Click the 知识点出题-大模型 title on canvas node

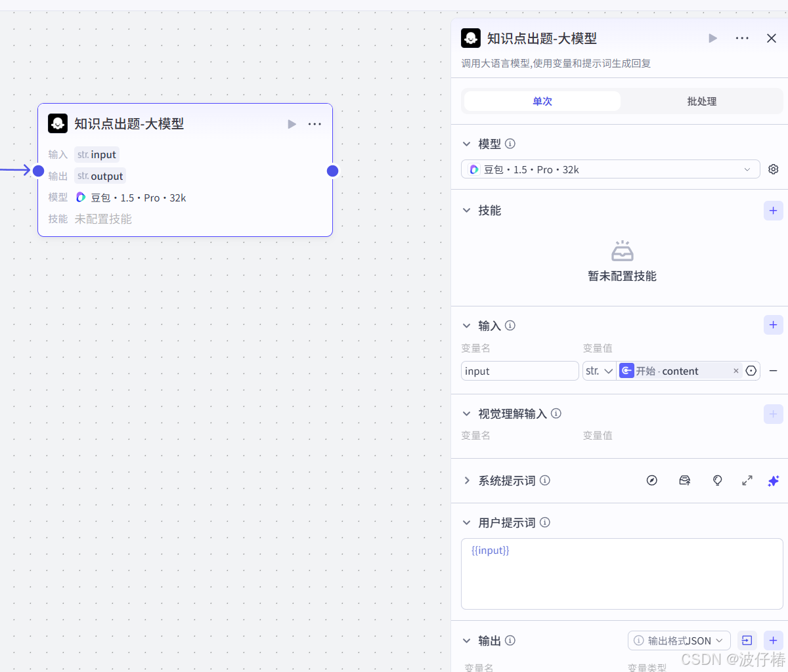[x=129, y=124]
